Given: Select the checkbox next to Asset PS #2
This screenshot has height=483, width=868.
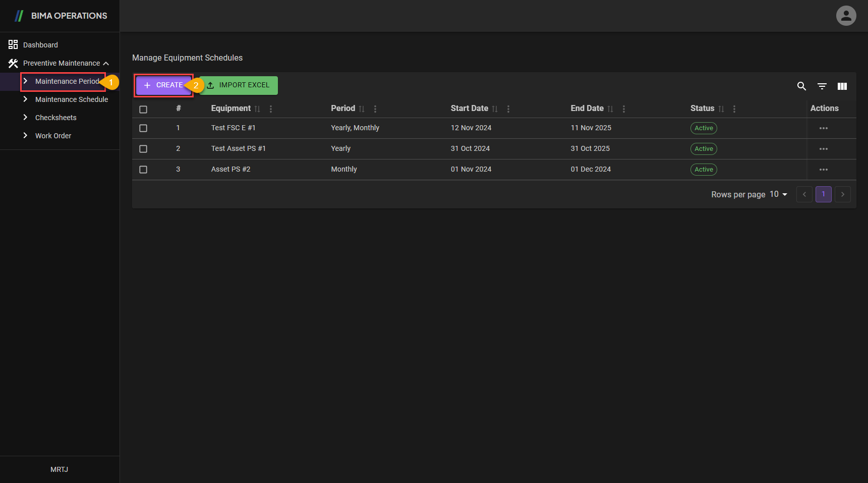Looking at the screenshot, I should point(143,170).
